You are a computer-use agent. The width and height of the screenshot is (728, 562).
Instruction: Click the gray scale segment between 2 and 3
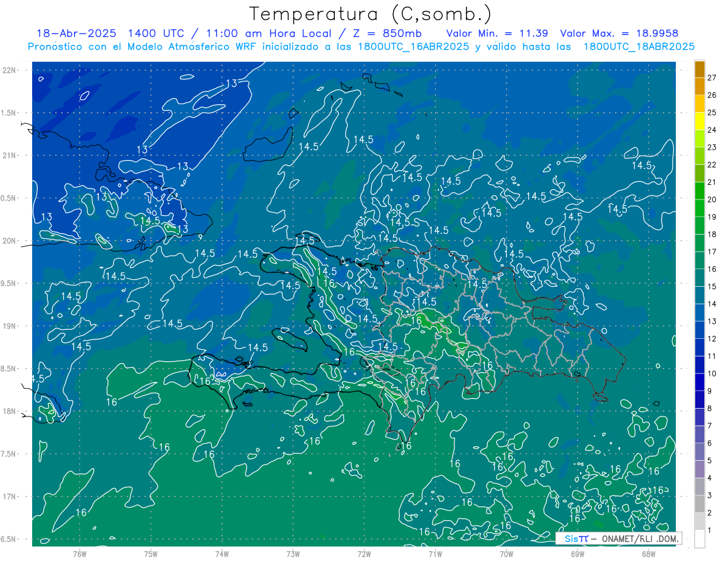point(699,504)
